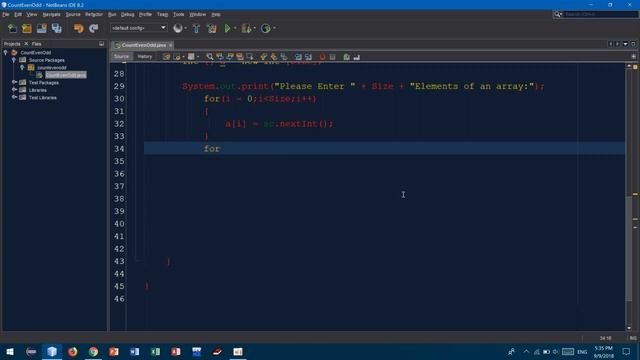Click the Build Project hammer icon

pyautogui.click(x=196, y=28)
